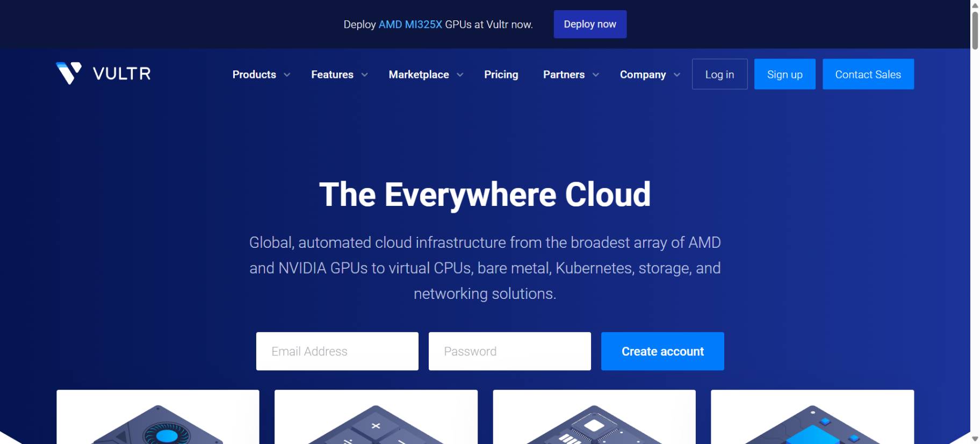Focus the Email Address field
Screen dimensions: 980x444
pyautogui.click(x=337, y=351)
